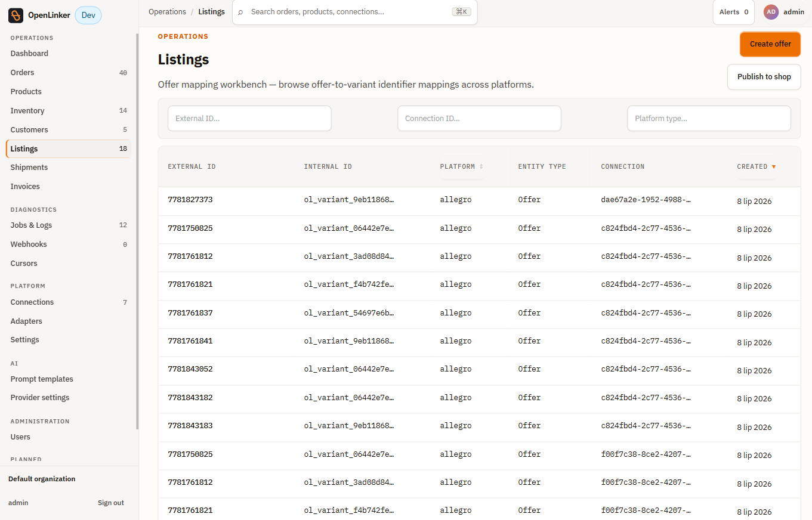Sort by the Platform column arrows
Screen dimensions: 812x520
point(481,167)
